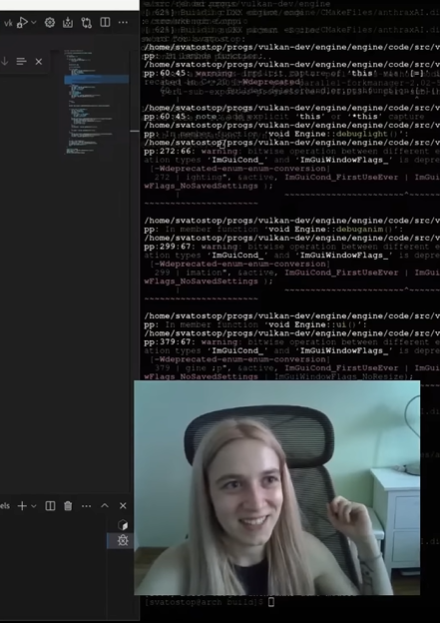Click the gear icon in the editor toolbar
440x623 pixels.
click(50, 23)
